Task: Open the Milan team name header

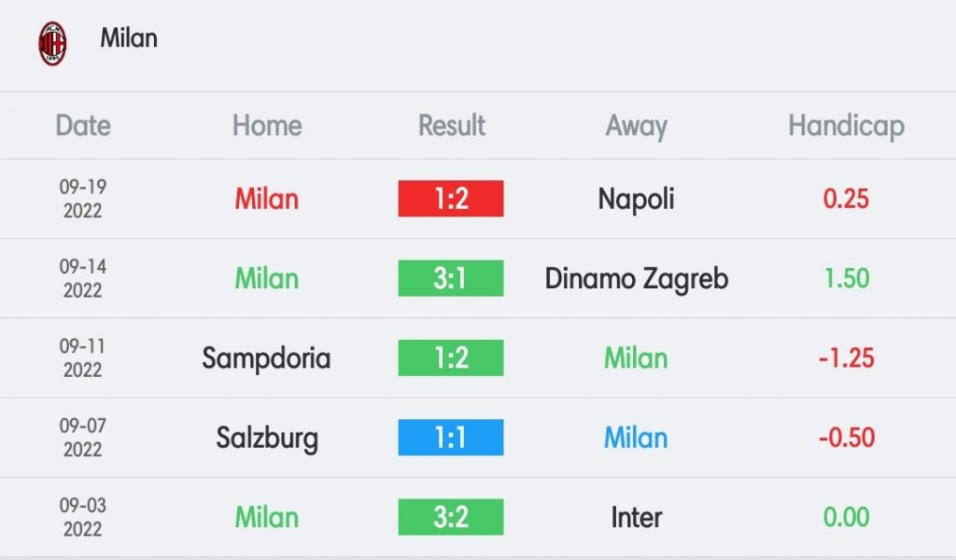Action: (129, 37)
